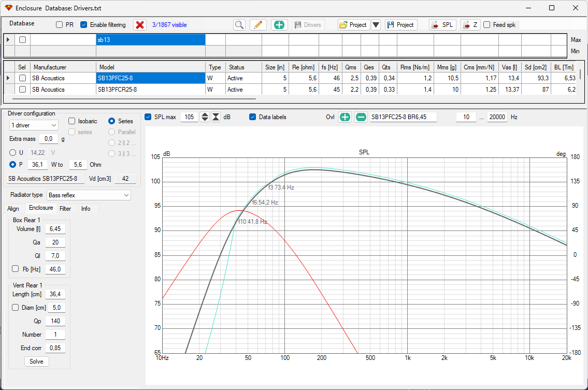Click the SB13PFC25-8 row selector arrow
Viewport: 588px width, 390px height.
tap(8, 78)
